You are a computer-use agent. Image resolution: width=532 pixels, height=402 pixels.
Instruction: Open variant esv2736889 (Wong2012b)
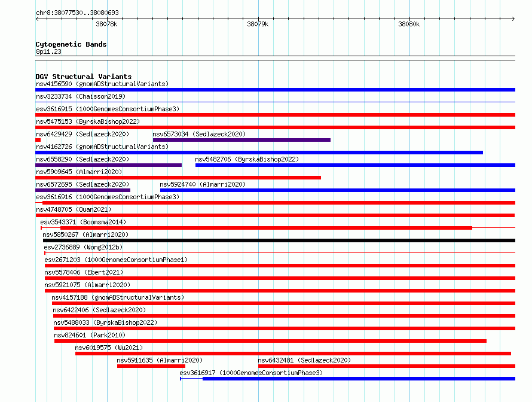click(x=83, y=247)
